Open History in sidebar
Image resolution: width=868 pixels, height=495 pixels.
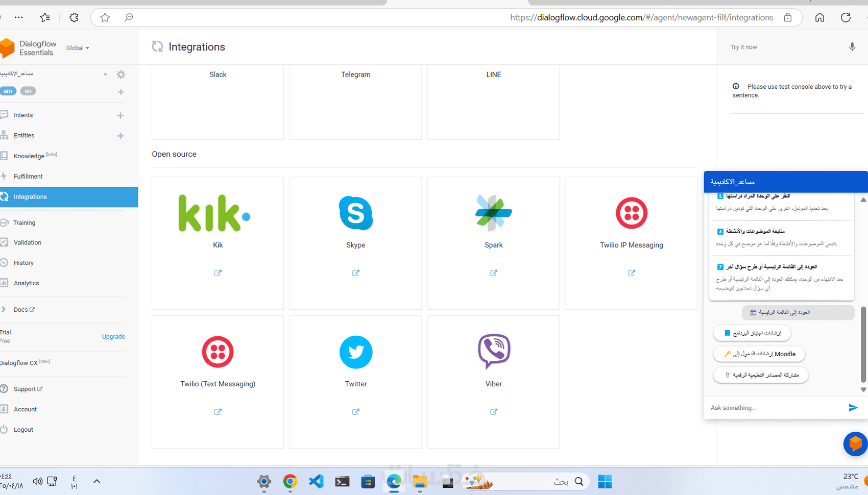pyautogui.click(x=23, y=263)
